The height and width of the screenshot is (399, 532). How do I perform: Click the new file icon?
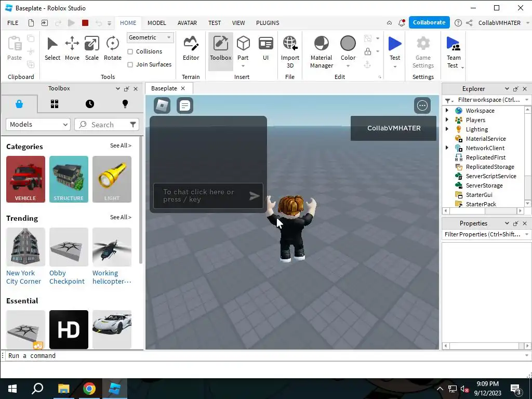tap(31, 23)
